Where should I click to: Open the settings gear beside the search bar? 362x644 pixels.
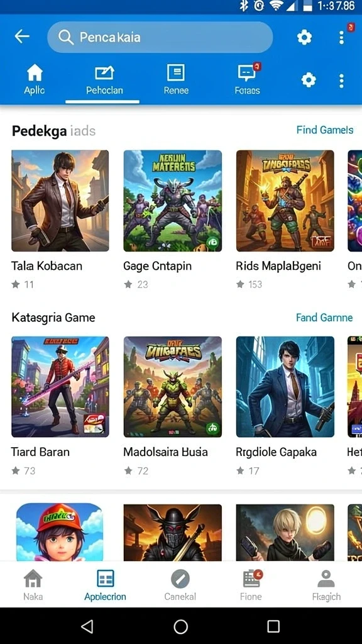click(304, 37)
